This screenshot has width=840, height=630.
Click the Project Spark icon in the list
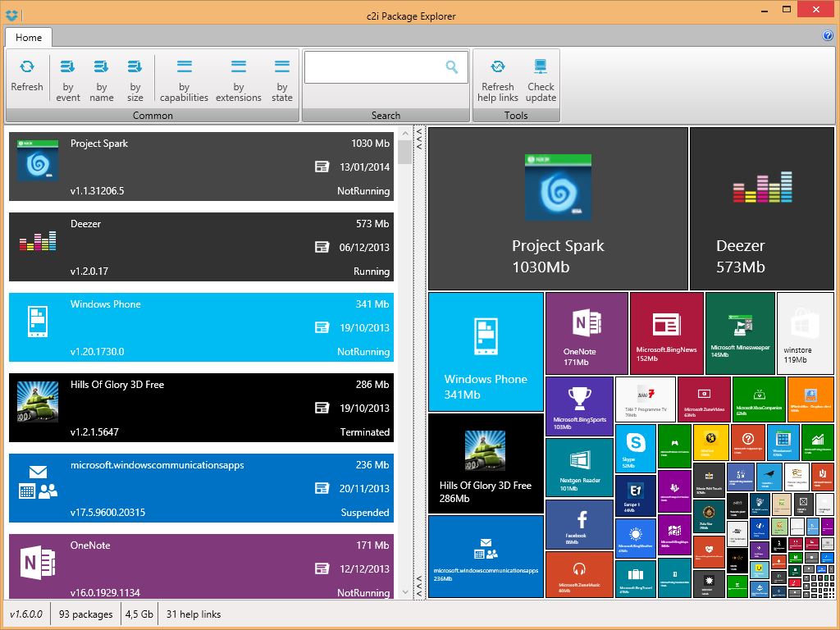38,161
